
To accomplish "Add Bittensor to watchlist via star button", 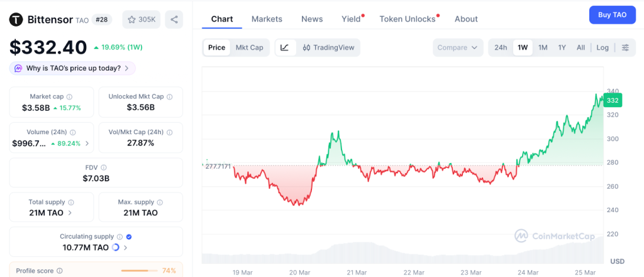I will [141, 20].
